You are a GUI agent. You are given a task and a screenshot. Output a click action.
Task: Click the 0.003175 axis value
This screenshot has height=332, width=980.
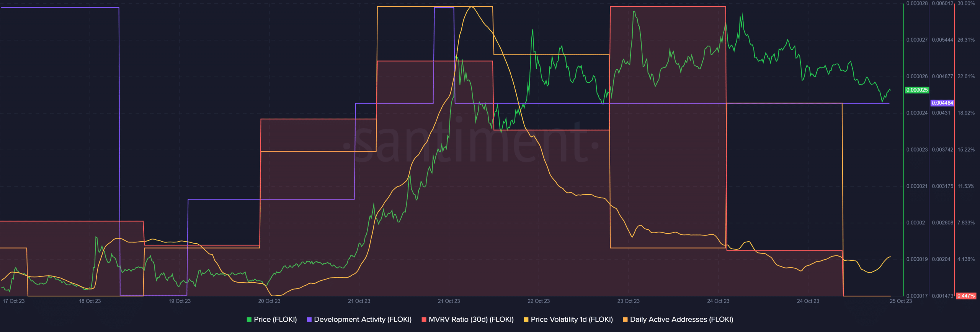click(942, 186)
